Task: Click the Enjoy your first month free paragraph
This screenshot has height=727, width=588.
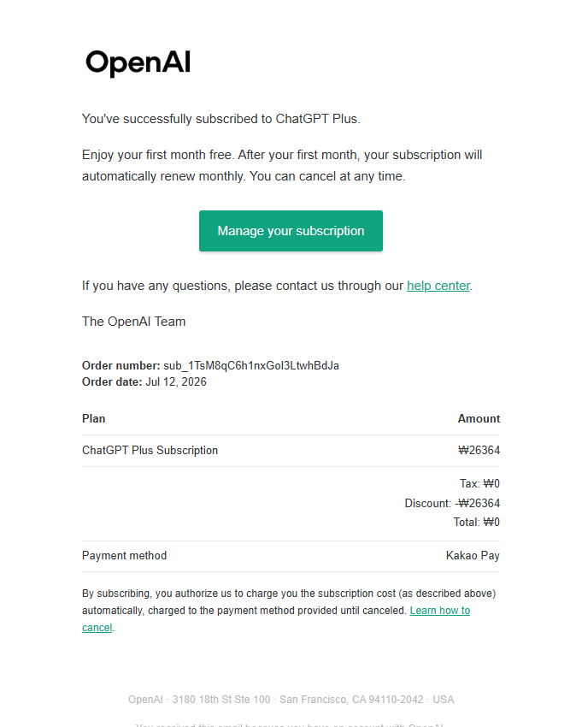Action: tap(282, 166)
